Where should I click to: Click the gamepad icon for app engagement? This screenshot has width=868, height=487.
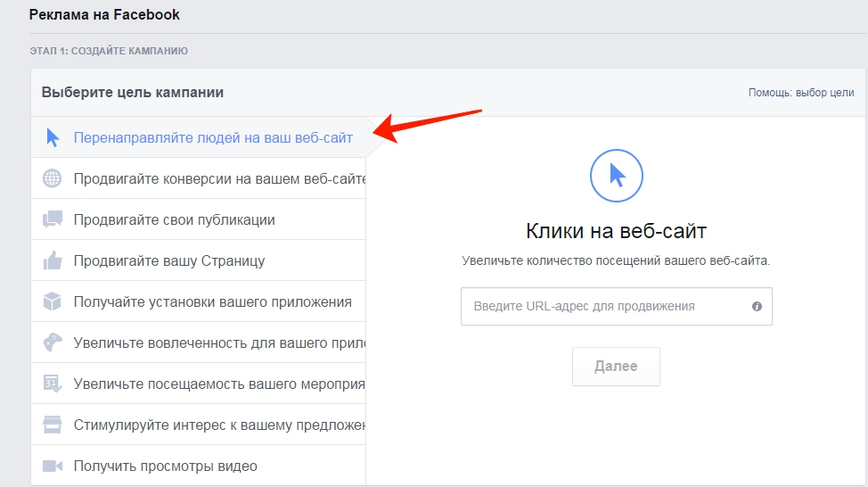coord(53,343)
